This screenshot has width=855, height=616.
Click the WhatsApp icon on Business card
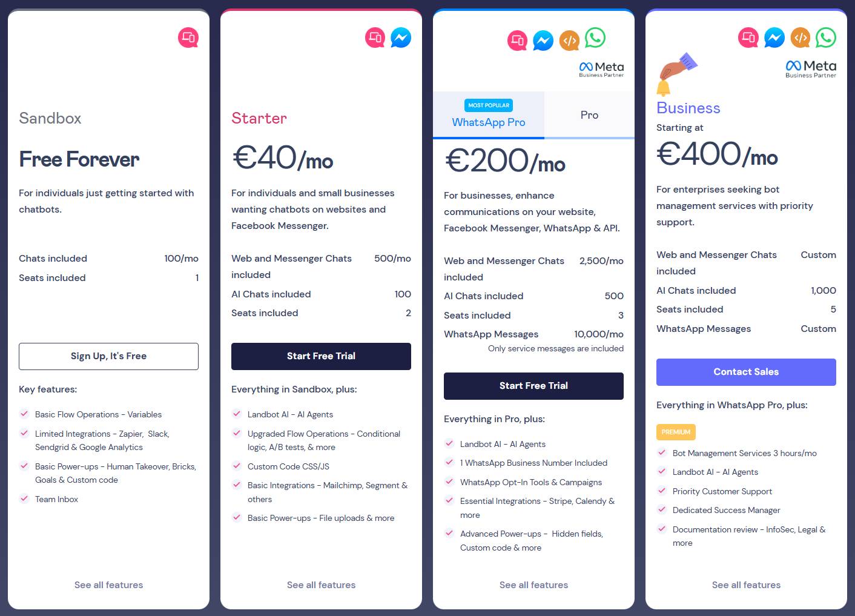coord(826,38)
